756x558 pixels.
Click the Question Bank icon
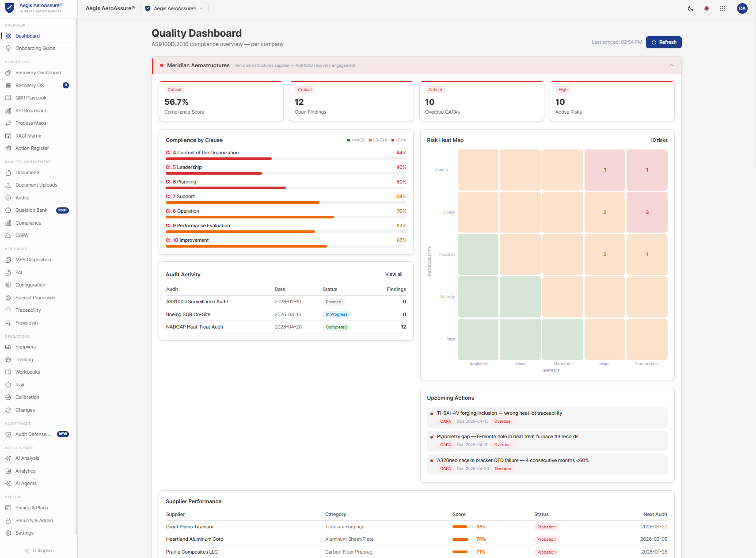[8, 210]
